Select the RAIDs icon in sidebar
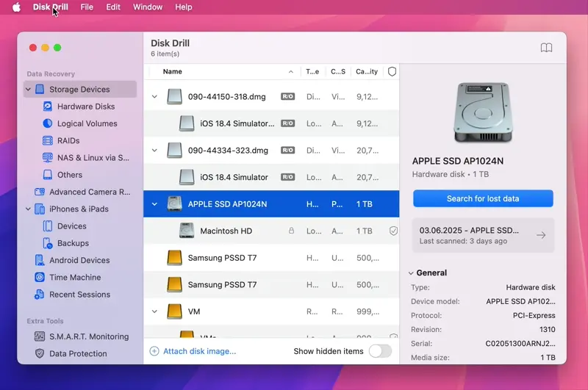Viewport: 588px width, 390px height. click(48, 140)
